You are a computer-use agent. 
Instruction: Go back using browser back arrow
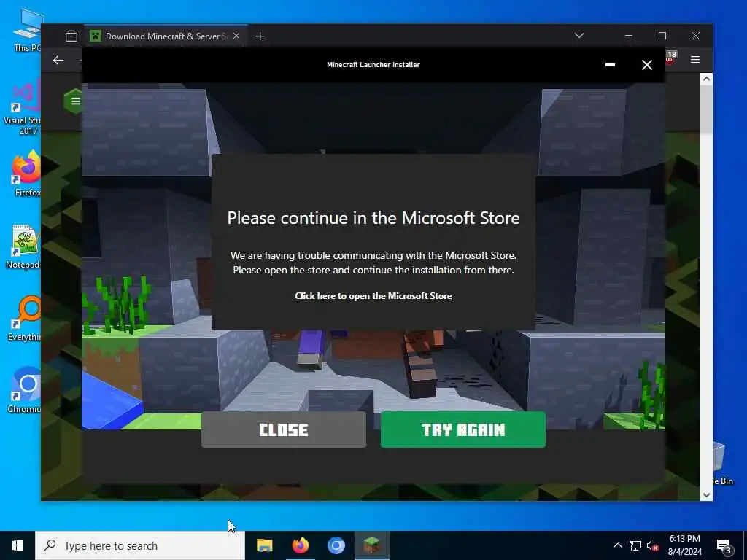point(58,60)
